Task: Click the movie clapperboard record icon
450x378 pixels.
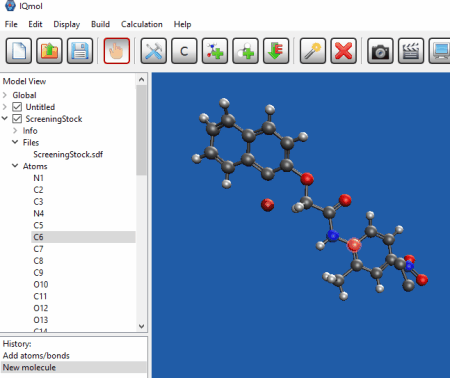Action: click(411, 51)
